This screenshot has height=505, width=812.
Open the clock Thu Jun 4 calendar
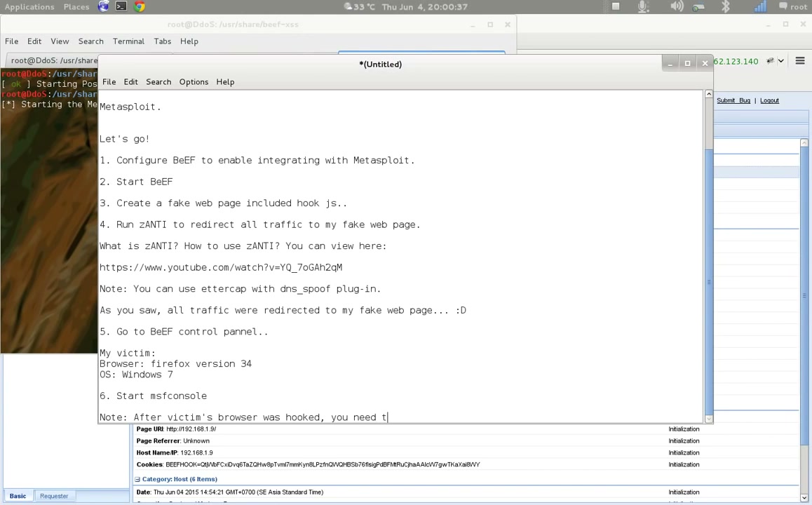click(x=425, y=7)
